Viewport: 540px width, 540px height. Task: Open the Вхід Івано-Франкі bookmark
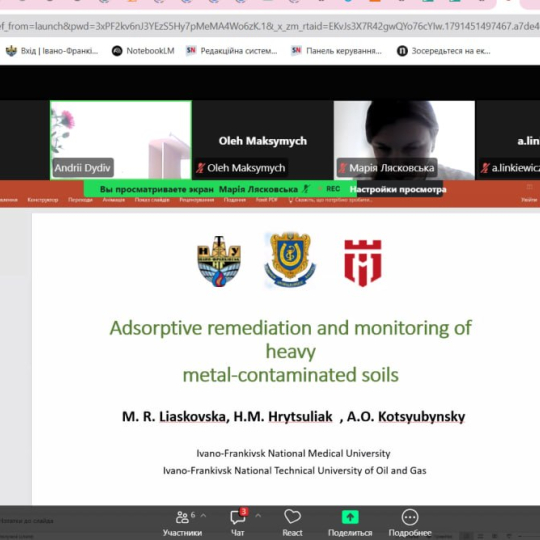tap(52, 51)
